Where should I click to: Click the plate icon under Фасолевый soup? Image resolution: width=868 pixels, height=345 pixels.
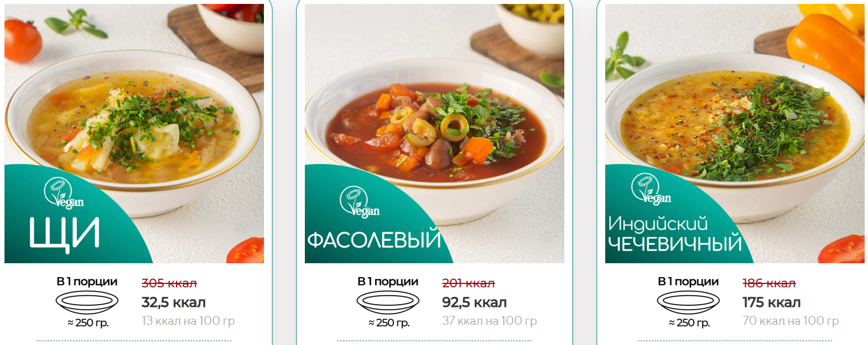[388, 302]
